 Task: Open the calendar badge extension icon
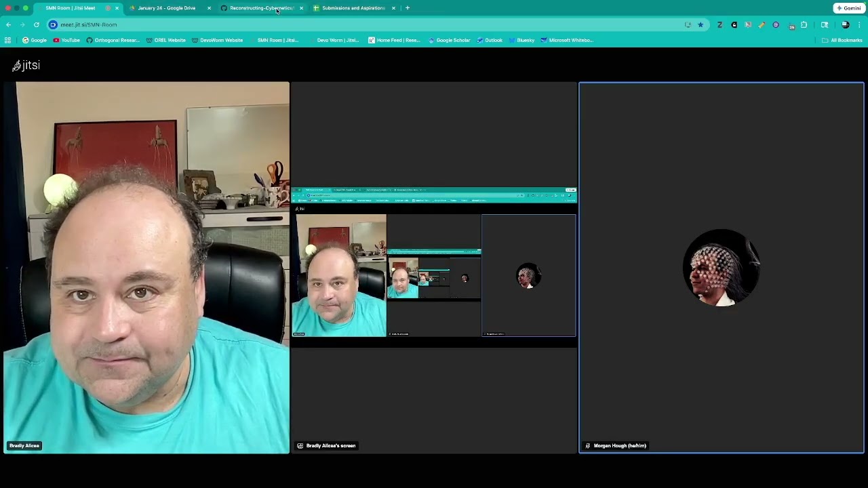791,26
